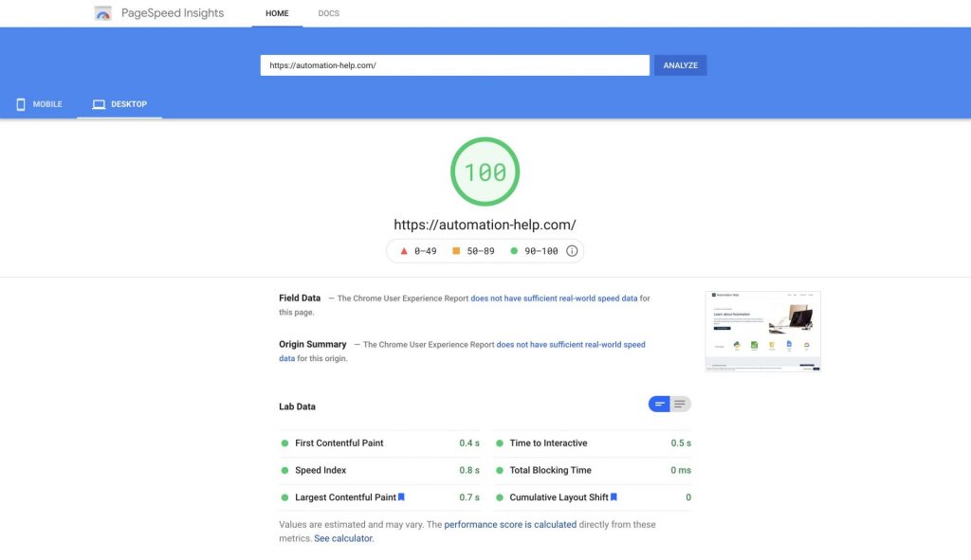Switch Lab Data to expanded list view
This screenshot has width=971, height=560.
pos(680,404)
